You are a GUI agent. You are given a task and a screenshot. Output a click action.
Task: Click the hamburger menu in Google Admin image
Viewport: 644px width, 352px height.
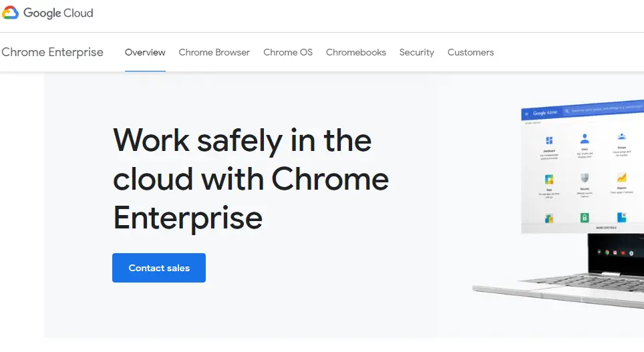pos(526,114)
